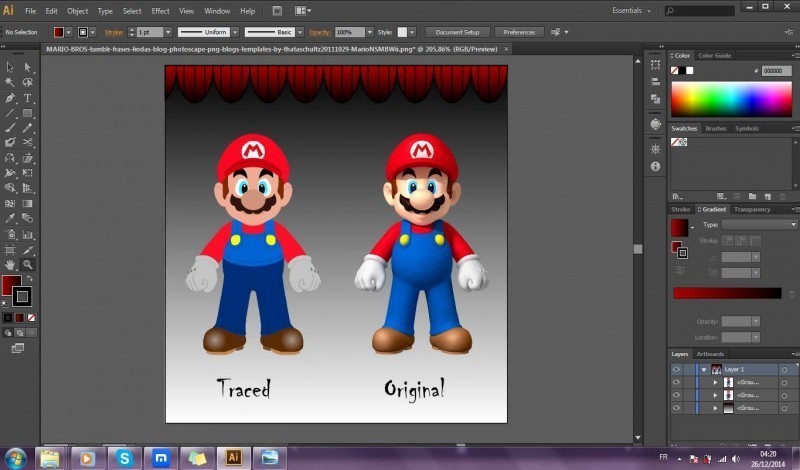The image size is (800, 470).
Task: Click the target circle for Layer 1
Action: pyautogui.click(x=784, y=369)
